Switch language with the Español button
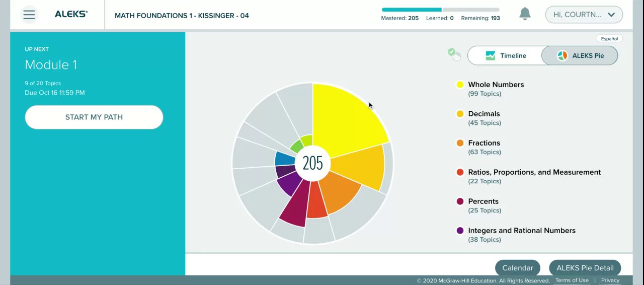Viewport: 644px width, 285px height. (609, 39)
